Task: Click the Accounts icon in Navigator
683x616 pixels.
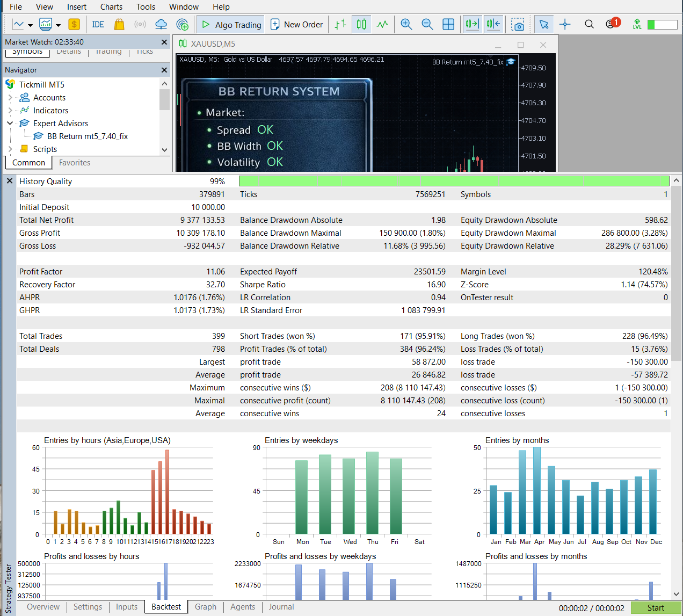Action: (x=25, y=98)
